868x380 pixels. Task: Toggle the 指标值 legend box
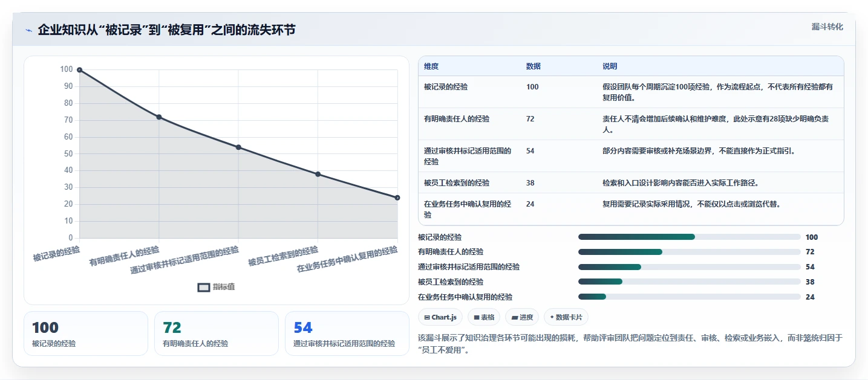click(x=204, y=287)
